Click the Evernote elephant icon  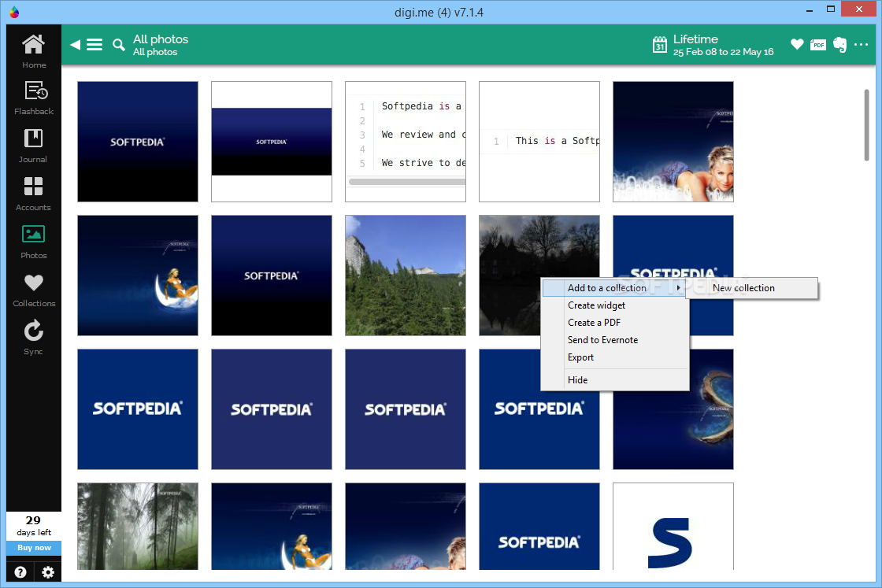coord(839,44)
